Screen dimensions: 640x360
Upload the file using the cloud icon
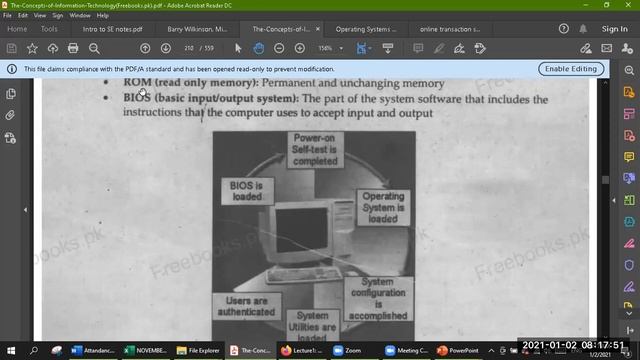pos(53,49)
